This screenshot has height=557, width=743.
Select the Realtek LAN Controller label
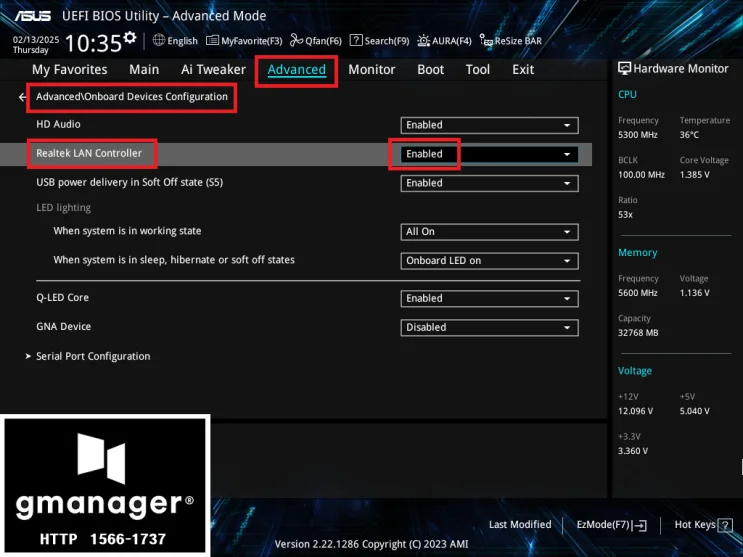point(89,153)
